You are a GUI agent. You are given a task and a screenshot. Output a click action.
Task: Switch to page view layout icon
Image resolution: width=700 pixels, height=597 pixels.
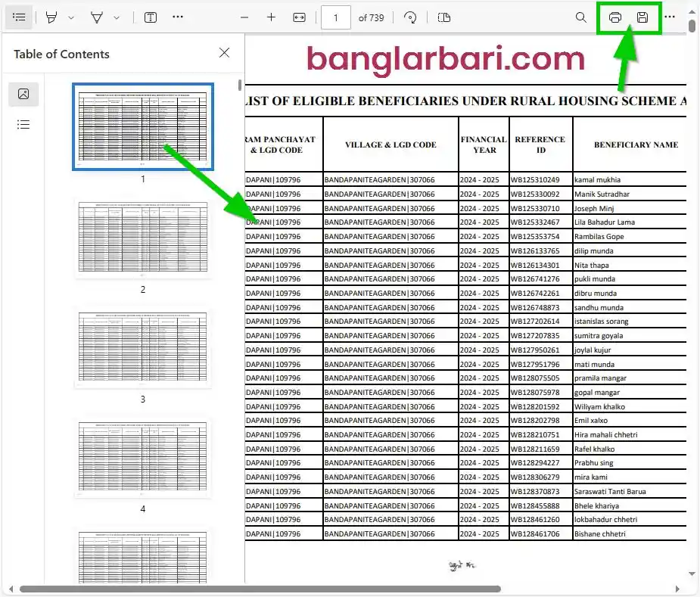pos(444,17)
